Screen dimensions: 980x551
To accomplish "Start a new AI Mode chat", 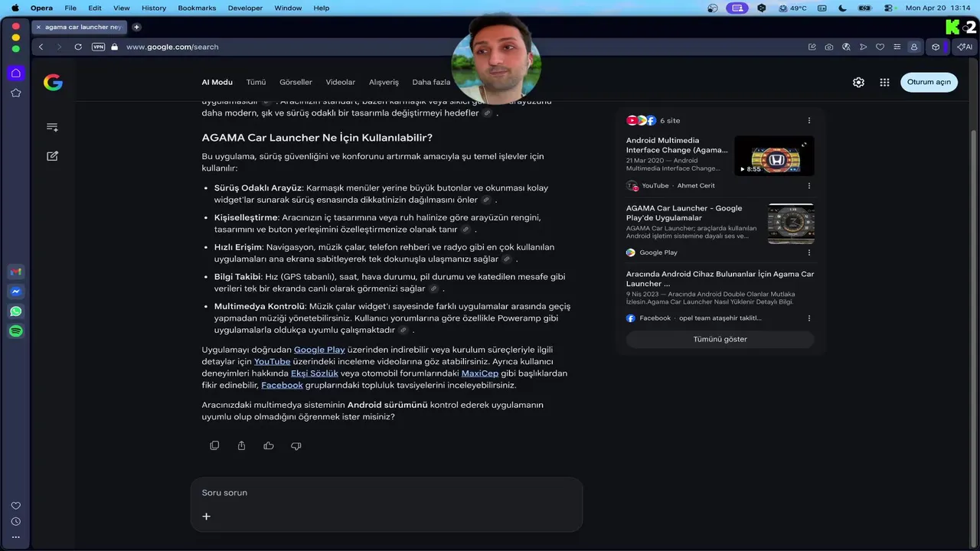I will click(x=52, y=156).
